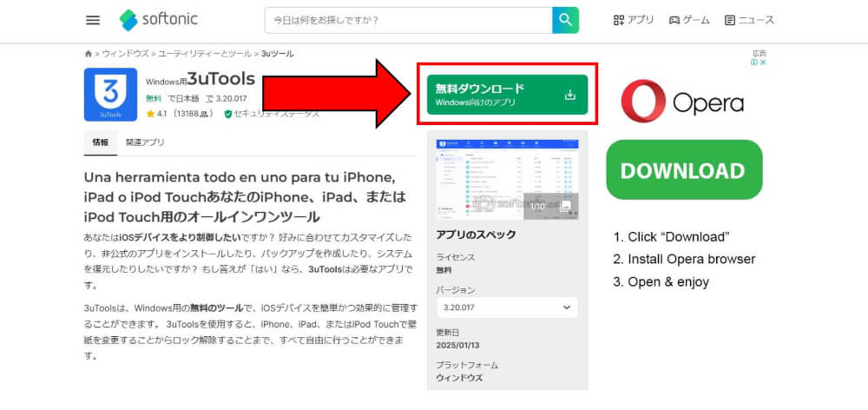Switch to the 関連アプリ tab

point(144,142)
